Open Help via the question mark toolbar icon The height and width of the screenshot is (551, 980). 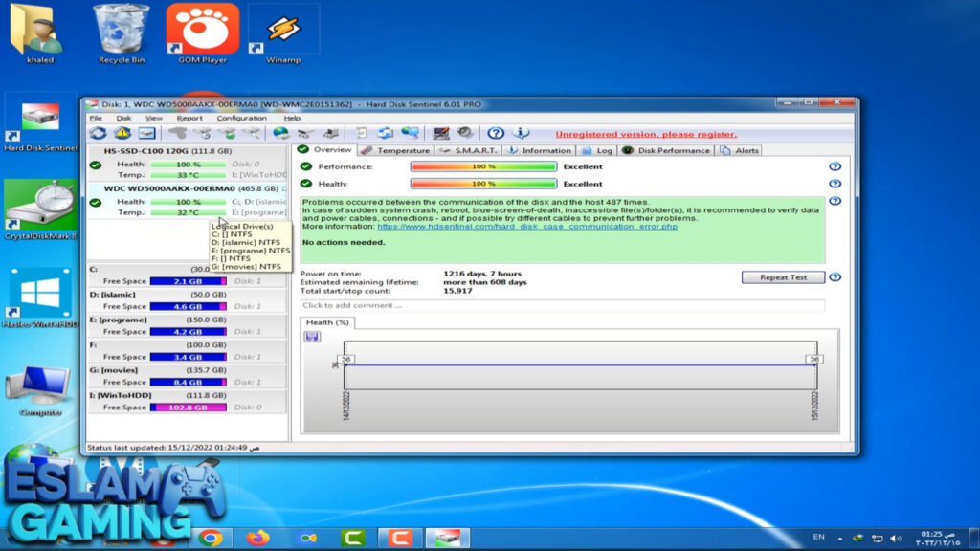[x=495, y=134]
